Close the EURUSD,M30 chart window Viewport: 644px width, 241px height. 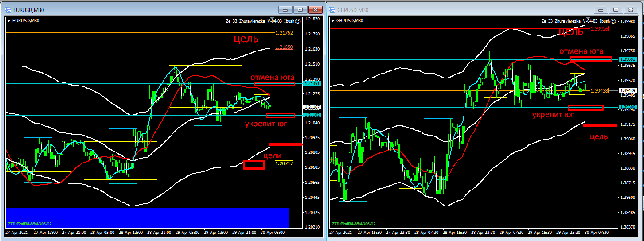click(316, 9)
